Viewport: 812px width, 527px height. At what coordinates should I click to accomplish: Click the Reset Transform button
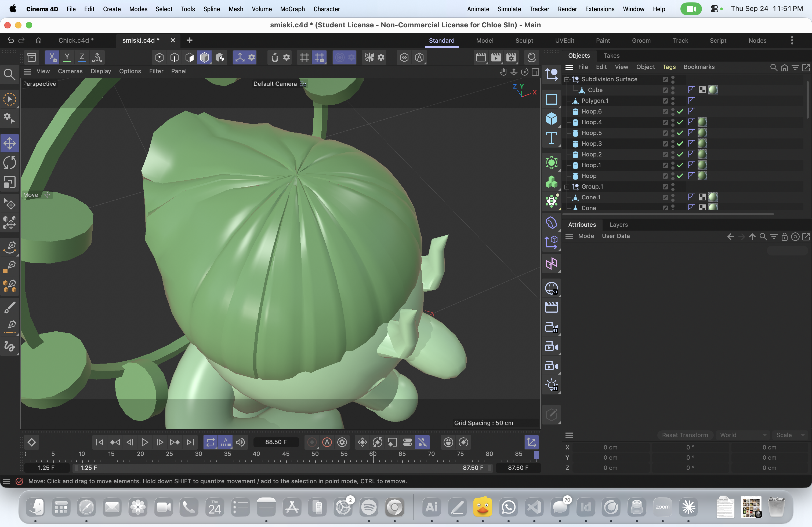tap(685, 435)
